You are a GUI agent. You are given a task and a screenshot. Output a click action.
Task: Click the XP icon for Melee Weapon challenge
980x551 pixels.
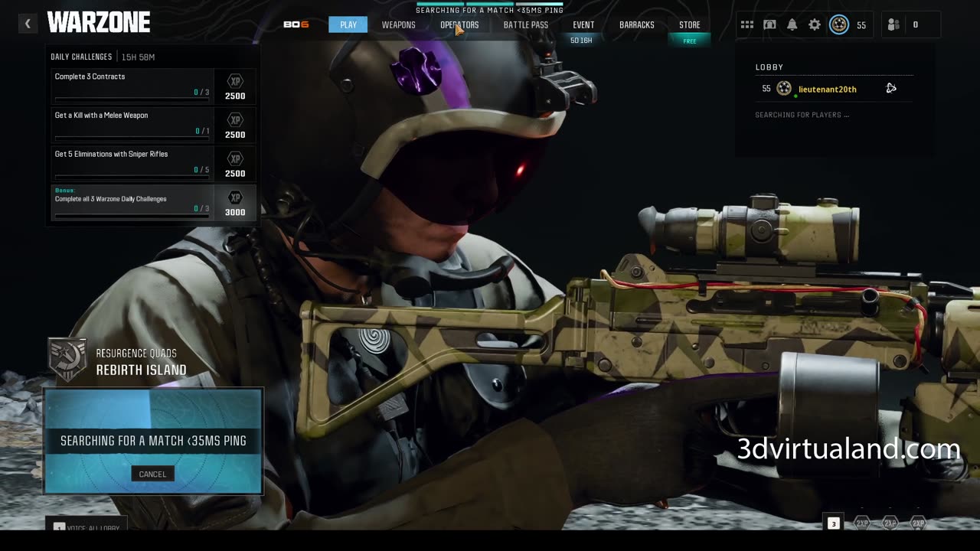click(x=235, y=120)
